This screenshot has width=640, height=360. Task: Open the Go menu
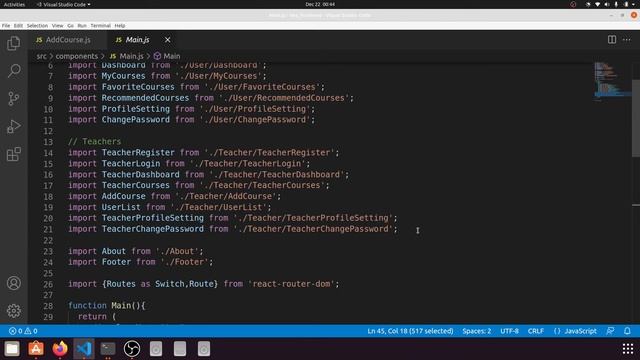pyautogui.click(x=70, y=25)
